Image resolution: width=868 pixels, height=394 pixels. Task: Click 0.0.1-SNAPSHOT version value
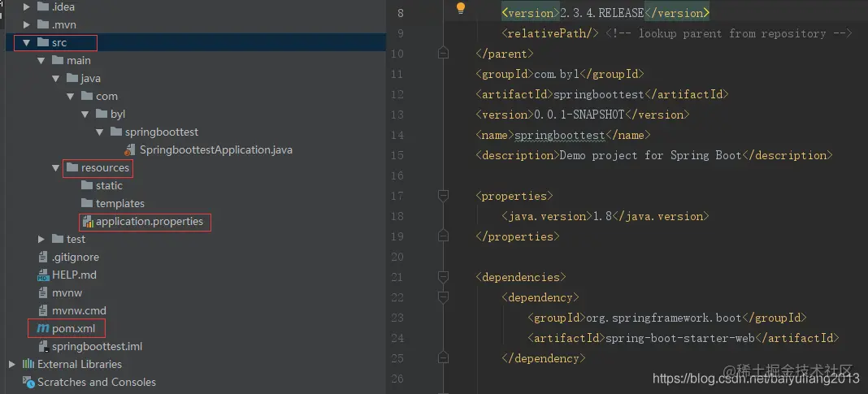click(x=579, y=115)
